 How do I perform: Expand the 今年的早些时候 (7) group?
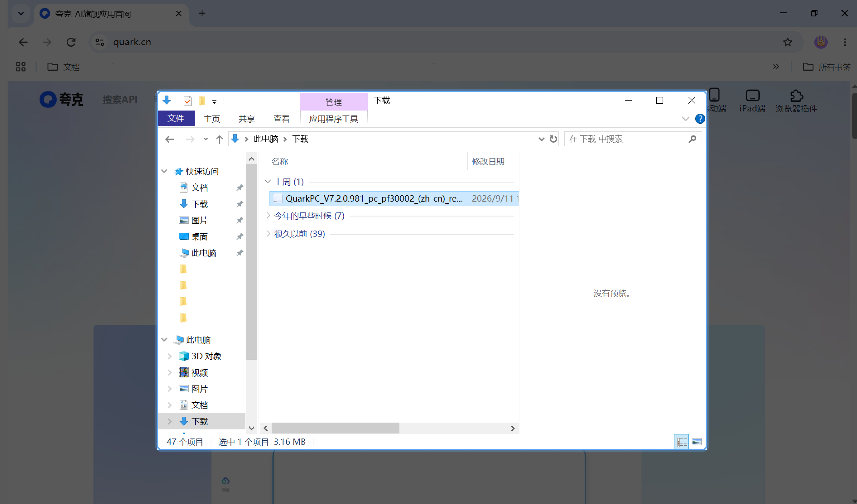click(x=268, y=216)
